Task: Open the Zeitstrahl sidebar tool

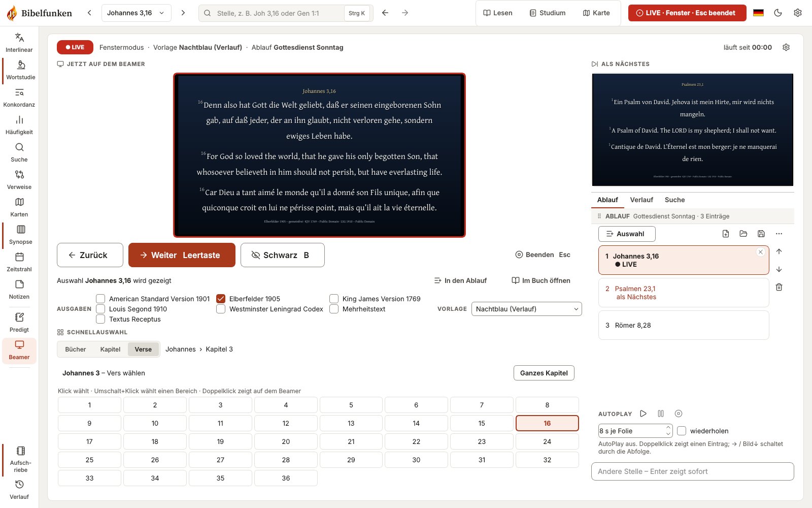Action: point(19,262)
